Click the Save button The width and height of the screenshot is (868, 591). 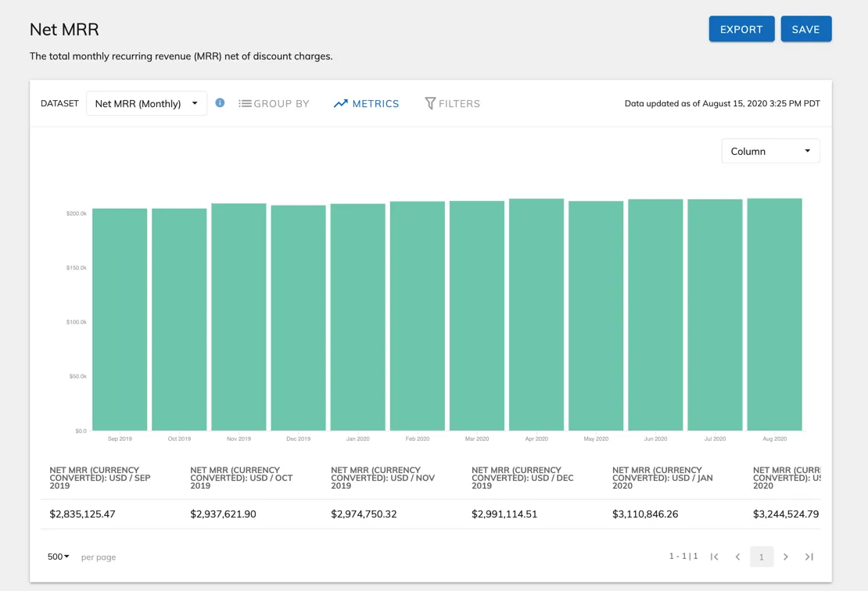click(806, 30)
